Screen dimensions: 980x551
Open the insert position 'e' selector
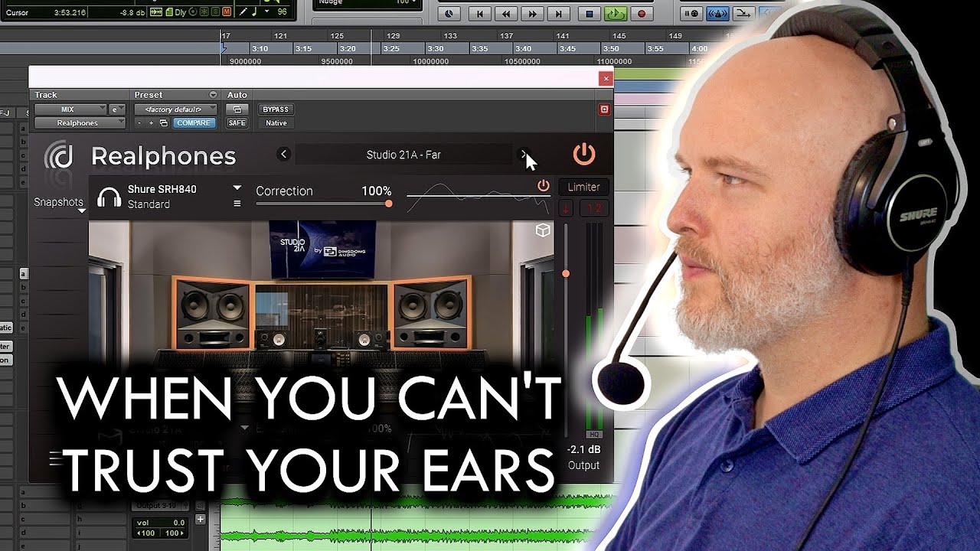[117, 109]
